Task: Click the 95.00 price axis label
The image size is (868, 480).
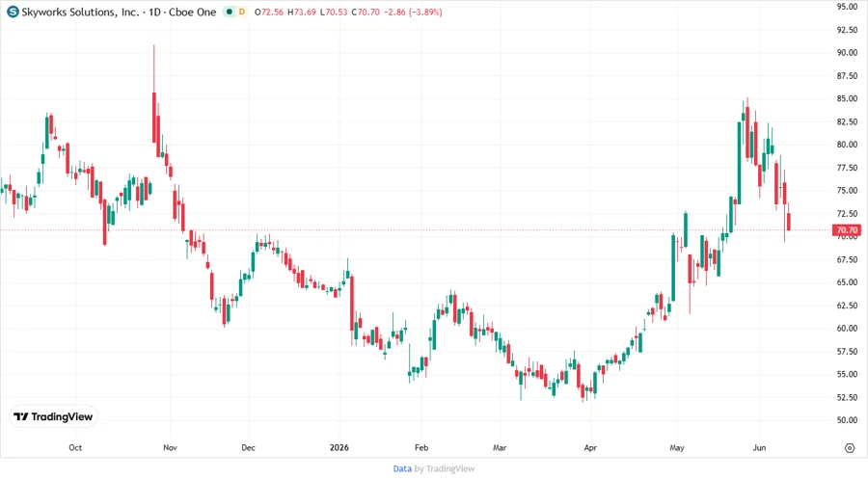Action: click(847, 7)
